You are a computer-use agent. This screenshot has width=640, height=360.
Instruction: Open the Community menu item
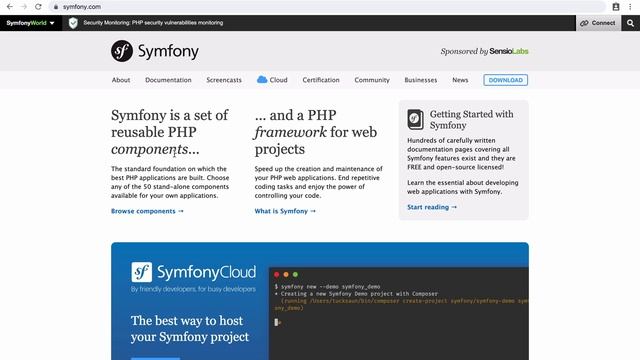[372, 80]
